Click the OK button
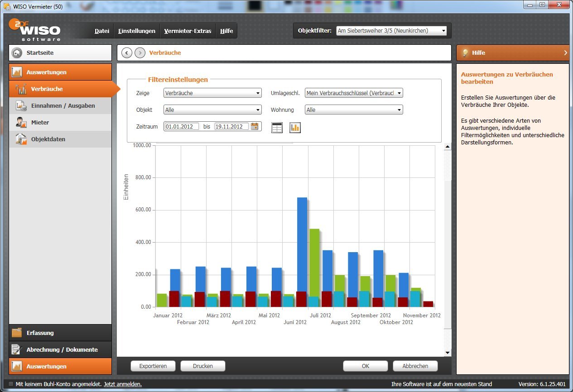 (366, 366)
